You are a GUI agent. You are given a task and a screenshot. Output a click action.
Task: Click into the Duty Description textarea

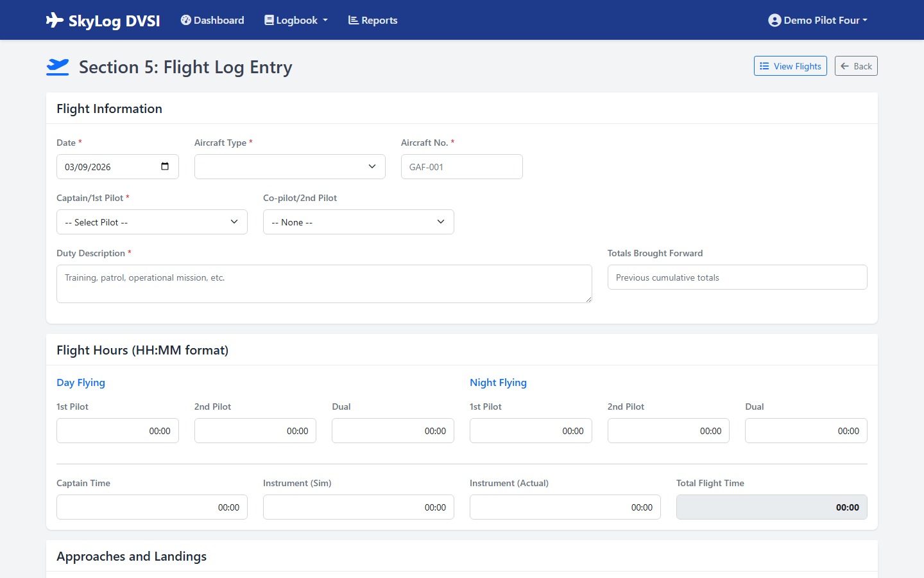(324, 284)
